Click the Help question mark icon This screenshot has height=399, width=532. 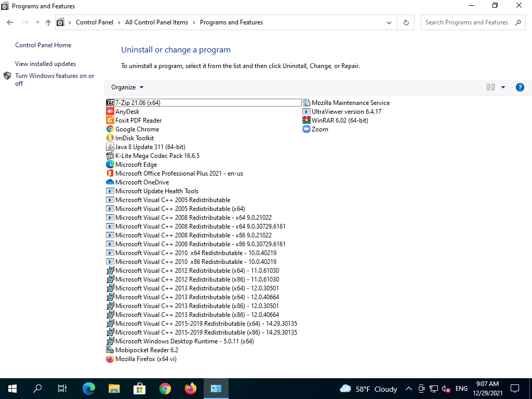(520, 87)
